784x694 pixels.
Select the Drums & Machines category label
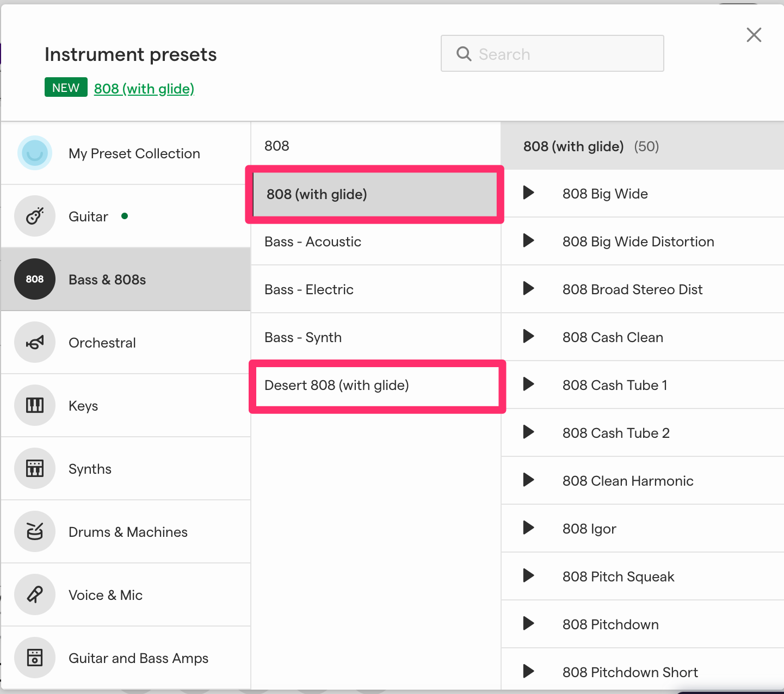128,532
